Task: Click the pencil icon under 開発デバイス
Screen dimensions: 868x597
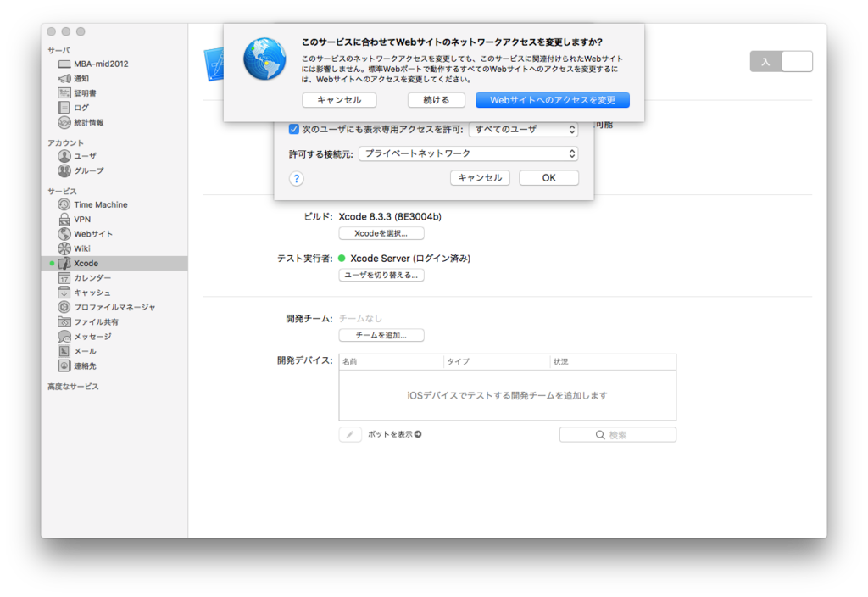Action: [350, 433]
